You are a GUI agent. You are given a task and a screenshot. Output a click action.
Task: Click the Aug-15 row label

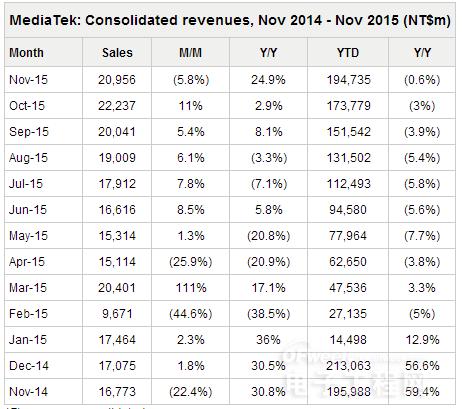pos(28,158)
